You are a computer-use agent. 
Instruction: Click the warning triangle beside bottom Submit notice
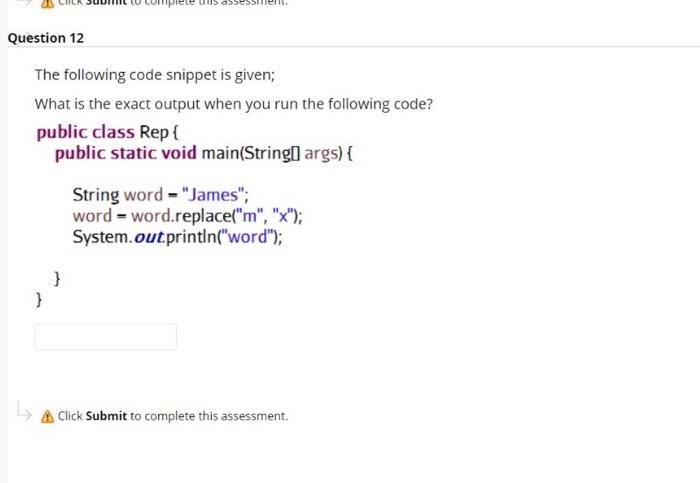(47, 416)
